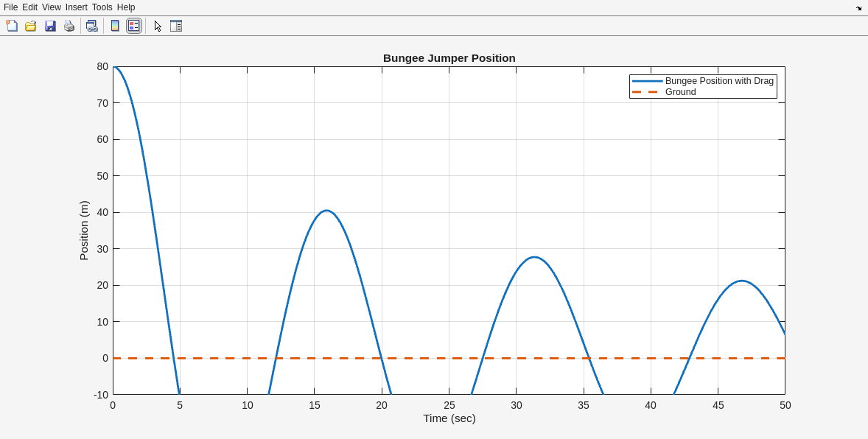The width and height of the screenshot is (868, 439).
Task: Click the x-axis tick label '35'
Action: (x=584, y=405)
